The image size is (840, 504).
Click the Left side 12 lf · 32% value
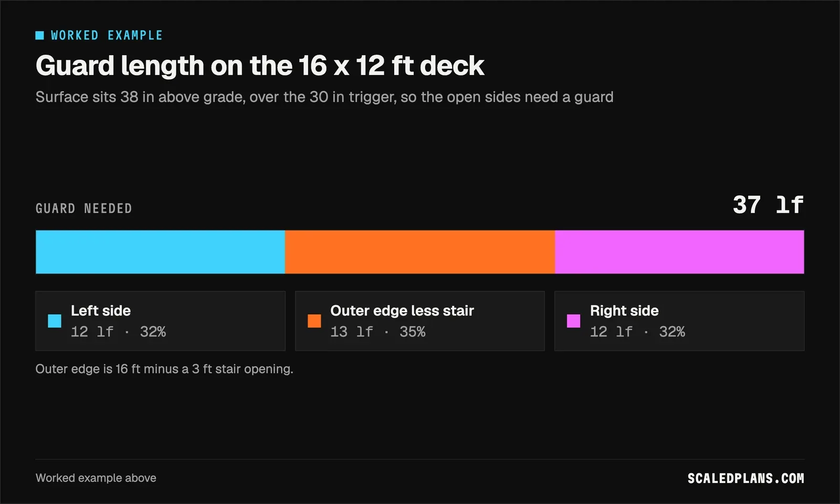pos(119,332)
